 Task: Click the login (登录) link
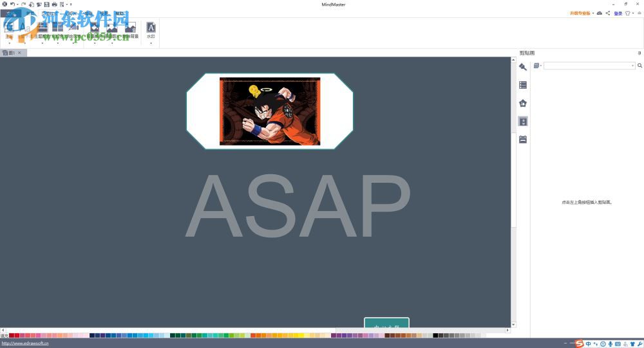point(618,13)
